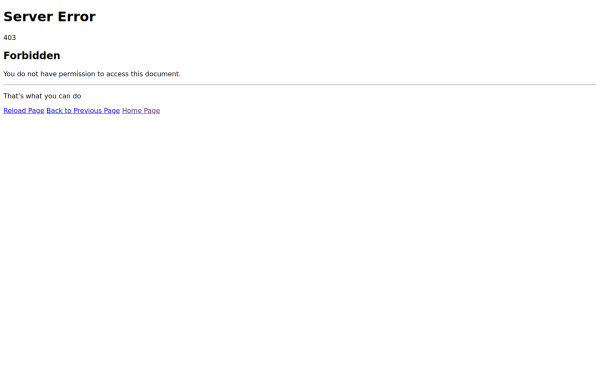Screen dimensions: 600x375
Task: Follow the Back to Previous Page link
Action: tap(83, 111)
